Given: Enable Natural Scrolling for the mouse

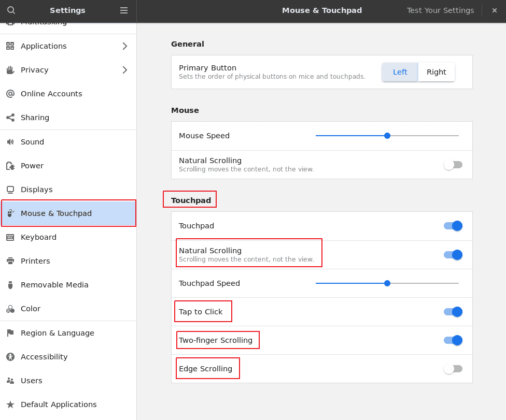Looking at the screenshot, I should [x=453, y=165].
